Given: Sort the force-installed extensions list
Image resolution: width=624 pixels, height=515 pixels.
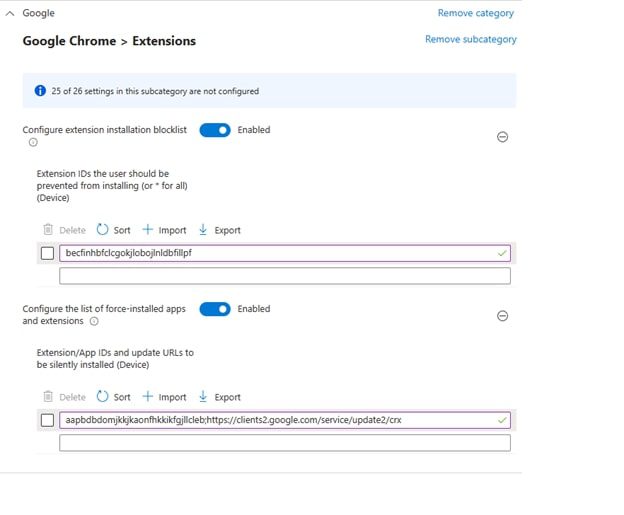Looking at the screenshot, I should click(x=113, y=397).
